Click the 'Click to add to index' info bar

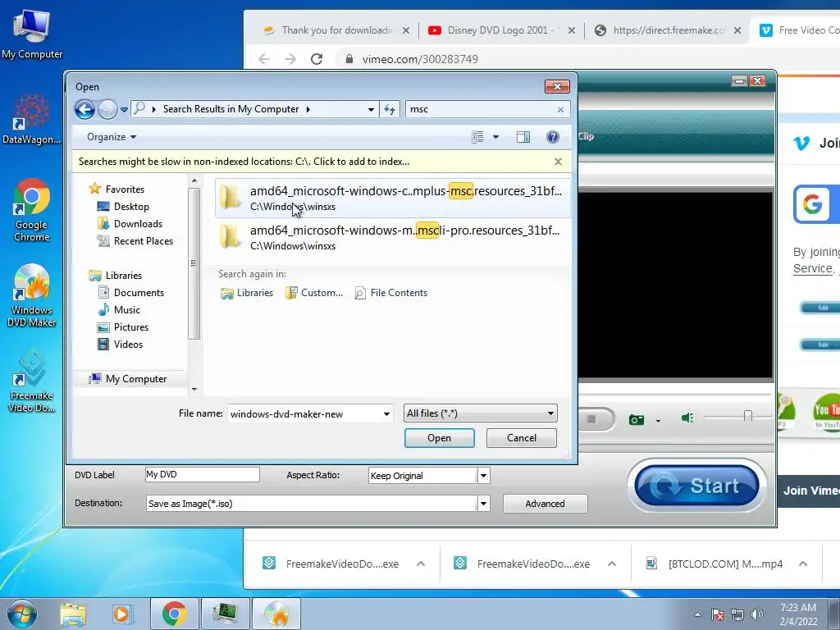click(x=322, y=162)
